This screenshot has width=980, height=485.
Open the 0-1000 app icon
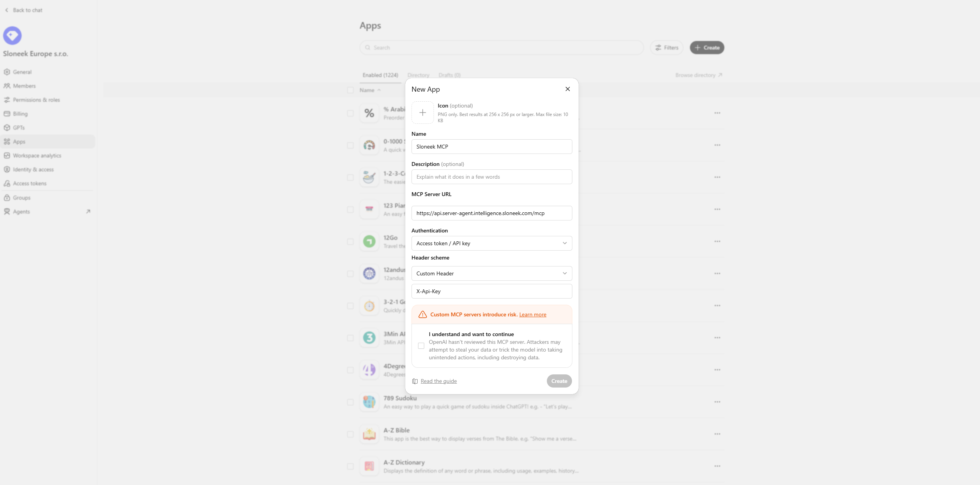369,145
